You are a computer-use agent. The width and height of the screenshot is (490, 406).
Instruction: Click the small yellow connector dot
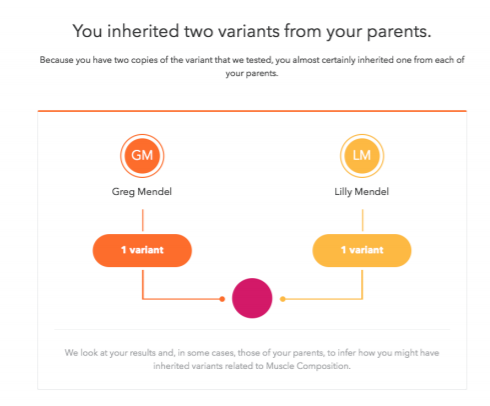[x=283, y=299]
